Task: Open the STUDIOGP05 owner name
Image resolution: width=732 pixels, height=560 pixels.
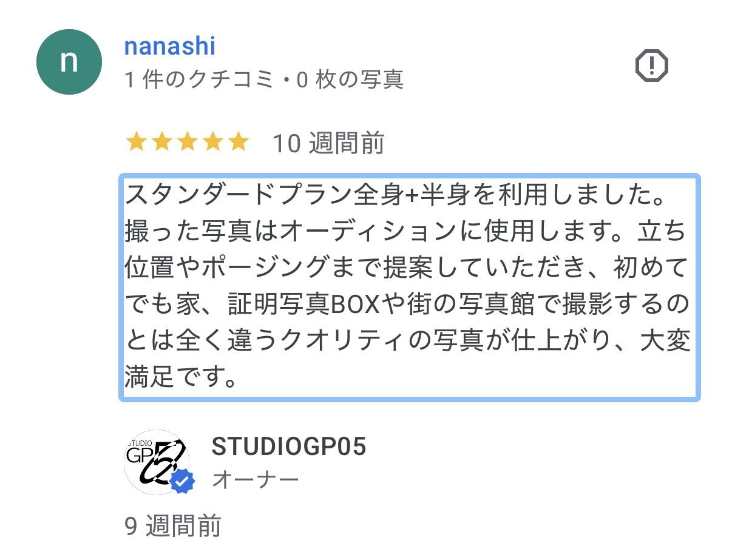Action: [289, 447]
